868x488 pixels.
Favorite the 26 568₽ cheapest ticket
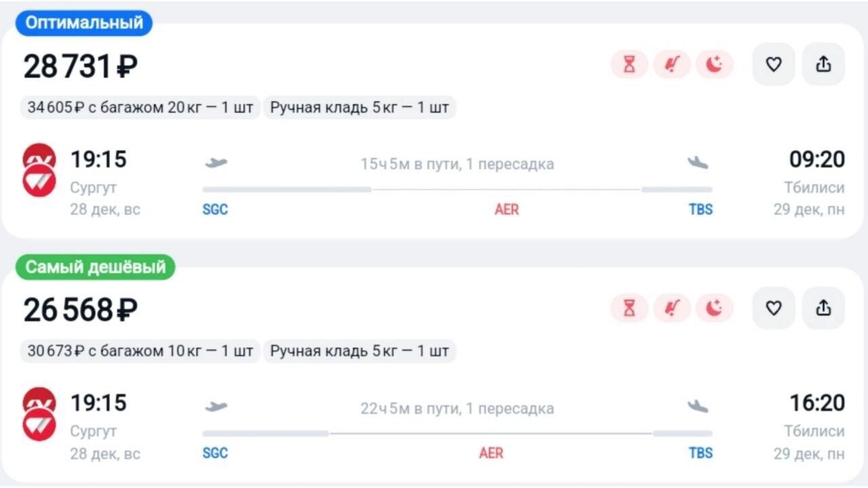(x=773, y=308)
